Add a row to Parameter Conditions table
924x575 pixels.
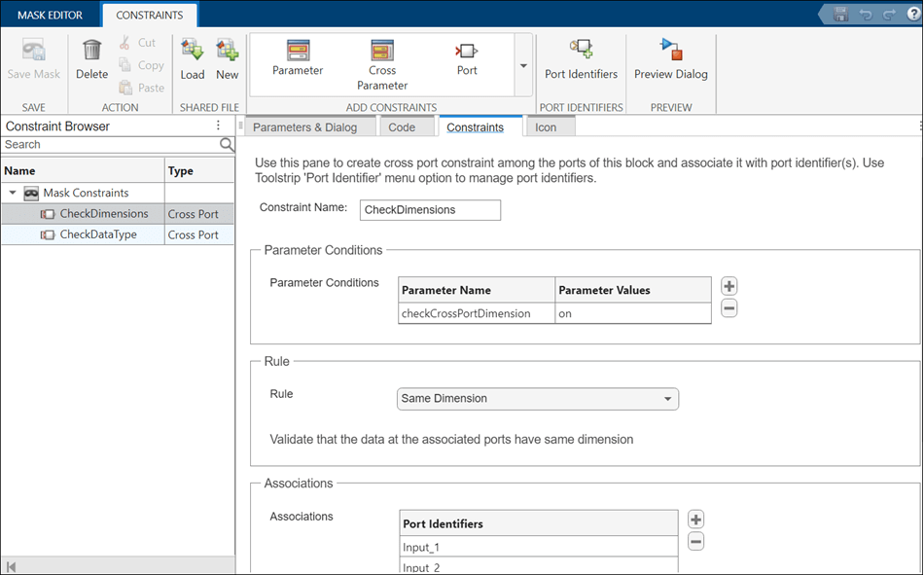coord(729,286)
